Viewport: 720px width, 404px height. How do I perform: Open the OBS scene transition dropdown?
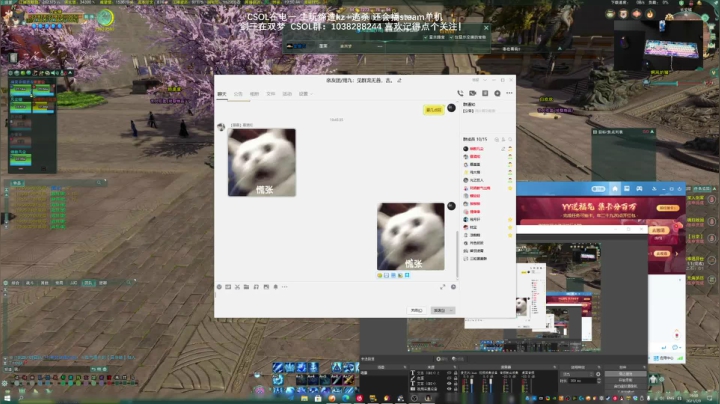click(x=578, y=374)
